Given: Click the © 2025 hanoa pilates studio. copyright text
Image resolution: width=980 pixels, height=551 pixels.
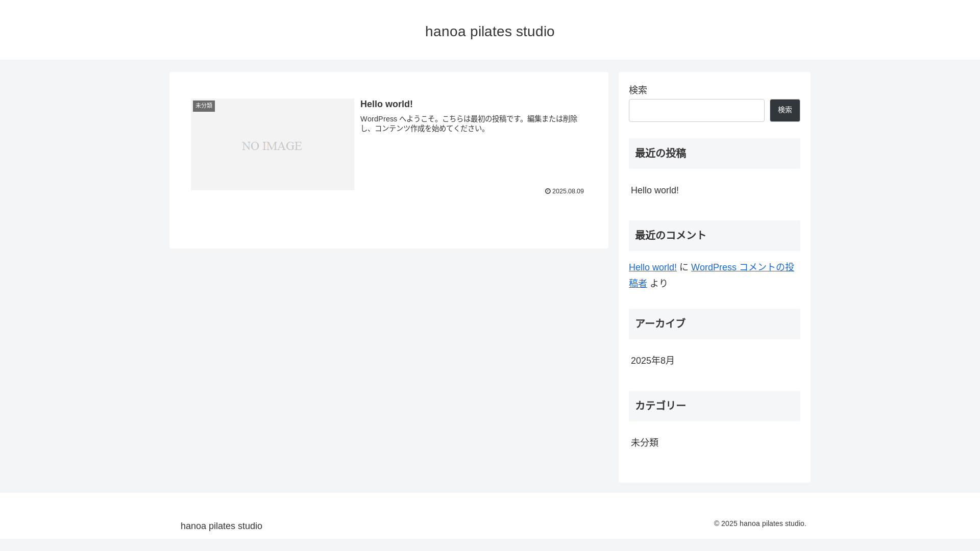Looking at the screenshot, I should 759,523.
